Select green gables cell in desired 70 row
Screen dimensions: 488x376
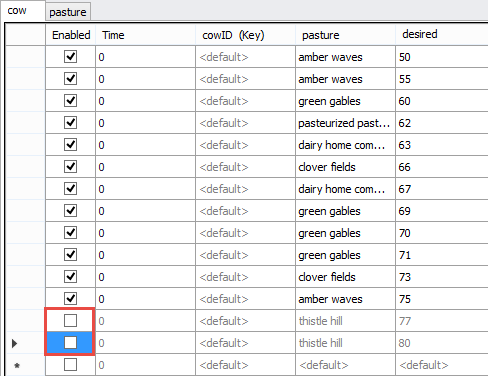(x=345, y=233)
